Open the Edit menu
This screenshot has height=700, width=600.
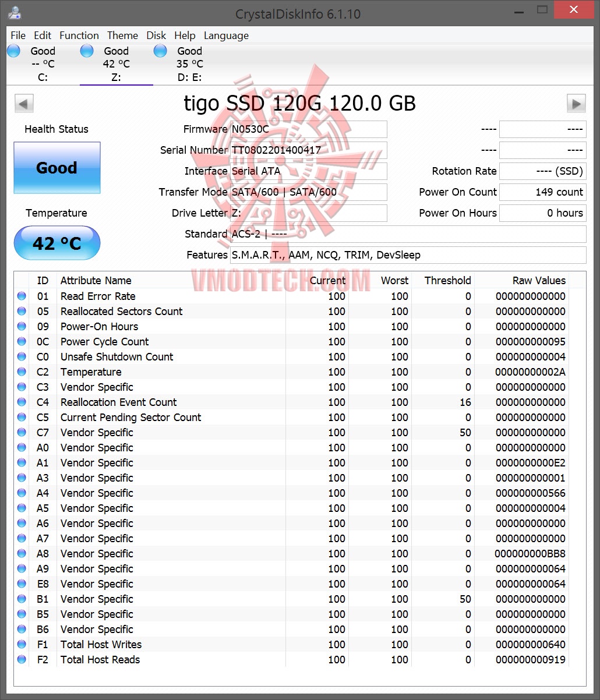[43, 36]
